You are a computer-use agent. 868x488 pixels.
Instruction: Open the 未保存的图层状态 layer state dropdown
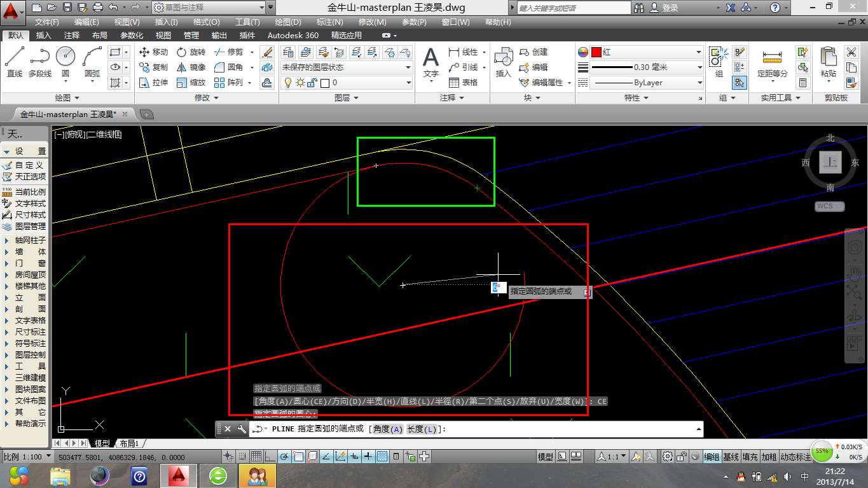(347, 67)
